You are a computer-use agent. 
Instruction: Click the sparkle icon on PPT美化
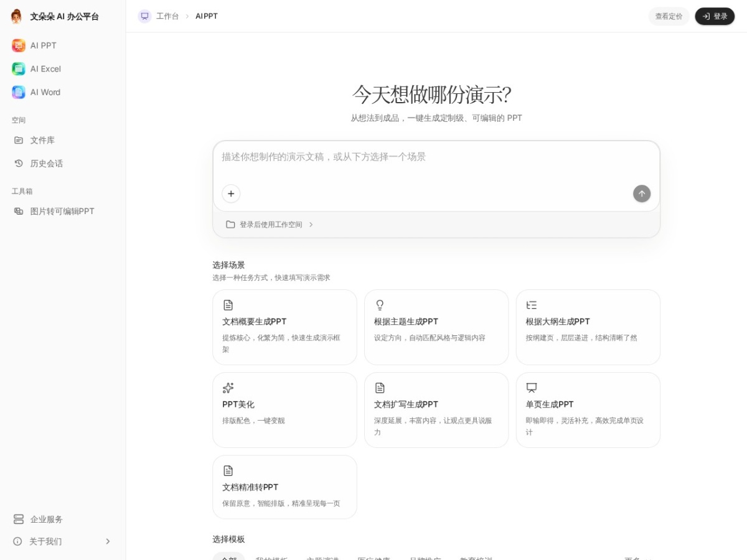click(x=228, y=388)
